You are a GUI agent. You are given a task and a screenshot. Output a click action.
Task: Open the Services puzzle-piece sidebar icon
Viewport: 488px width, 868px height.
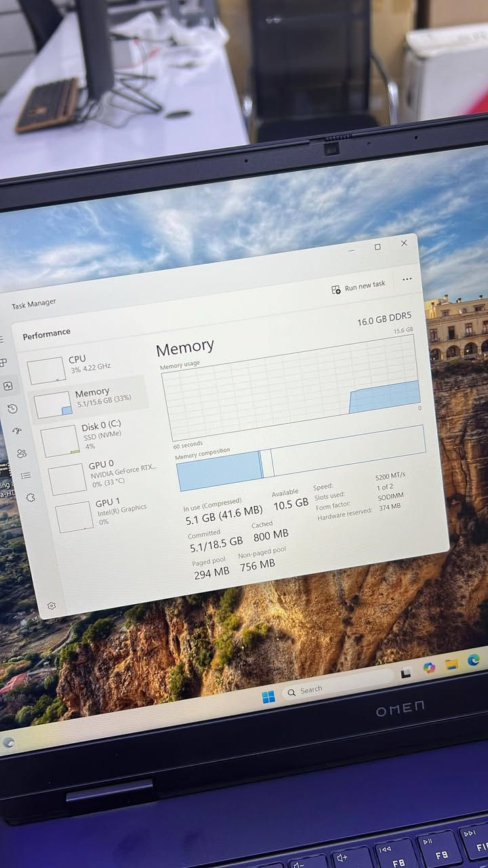click(30, 498)
